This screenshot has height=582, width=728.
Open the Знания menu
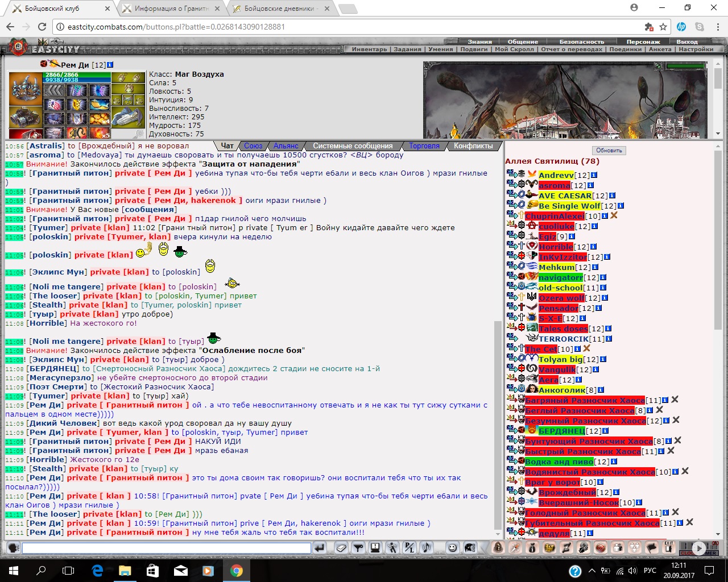coord(480,41)
